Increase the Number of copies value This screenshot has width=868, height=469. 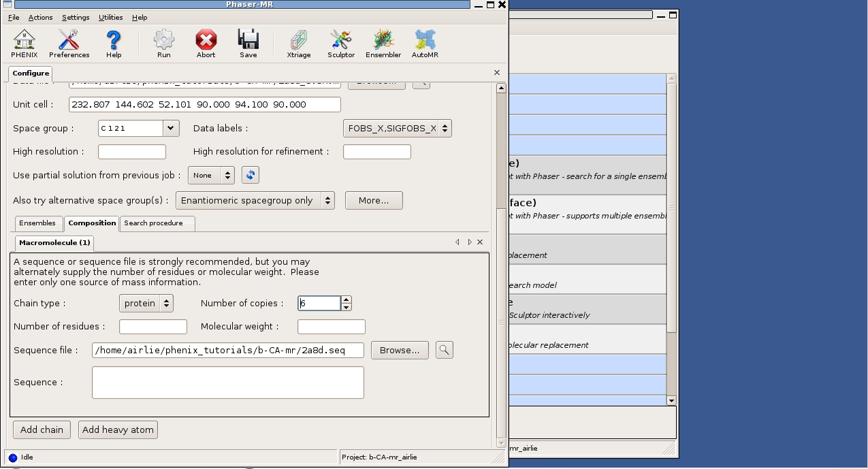tap(346, 300)
